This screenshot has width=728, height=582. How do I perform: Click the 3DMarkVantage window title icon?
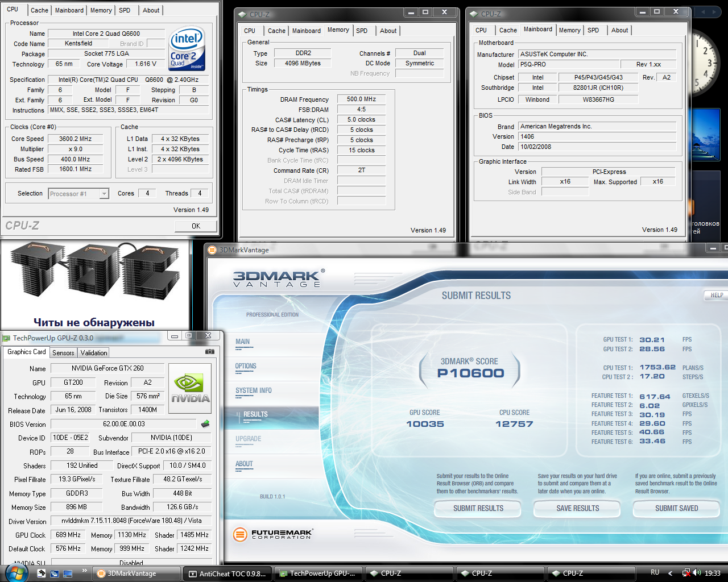(x=212, y=250)
